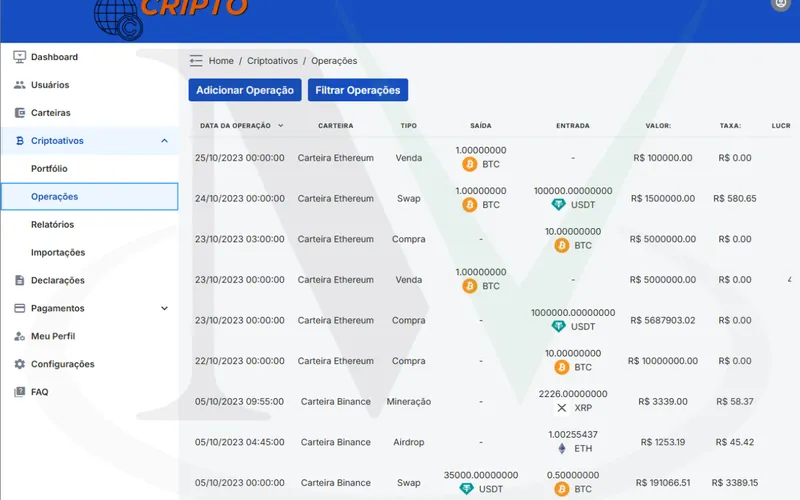The image size is (800, 500).
Task: Click the Taxa column header
Action: pyautogui.click(x=731, y=126)
